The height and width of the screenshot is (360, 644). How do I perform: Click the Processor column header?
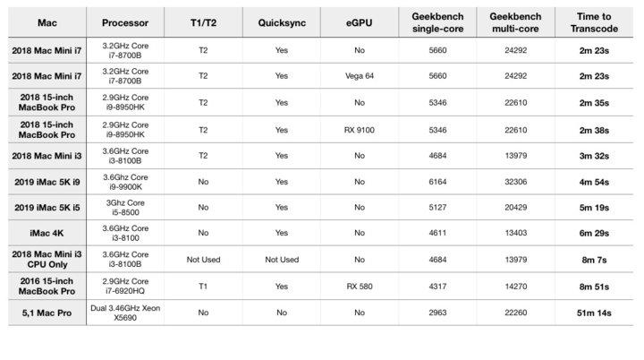pos(125,22)
